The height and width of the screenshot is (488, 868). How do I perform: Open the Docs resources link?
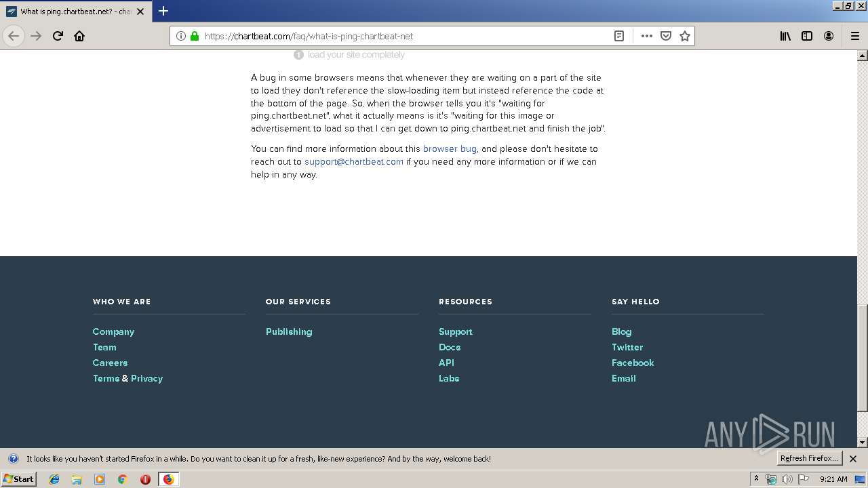coord(450,347)
